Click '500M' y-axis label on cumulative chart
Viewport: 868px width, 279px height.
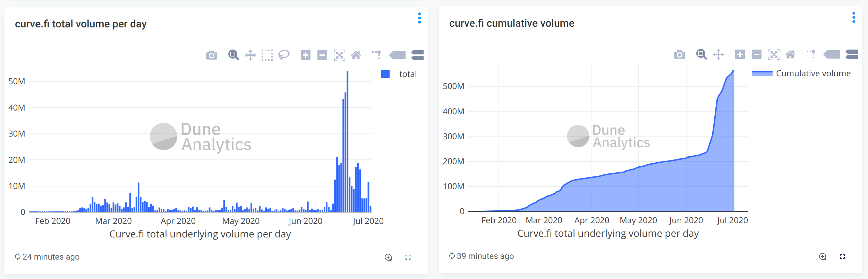453,86
